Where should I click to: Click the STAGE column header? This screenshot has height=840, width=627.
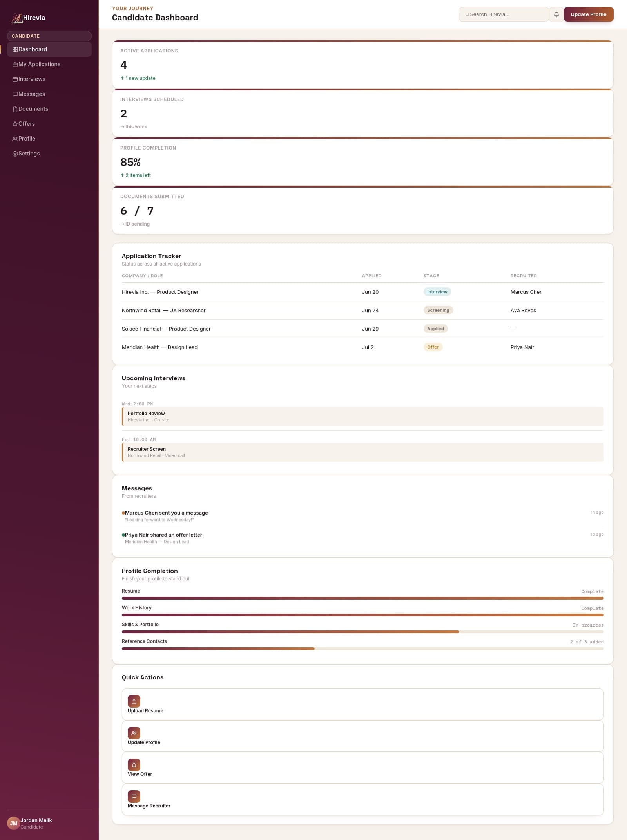(431, 276)
